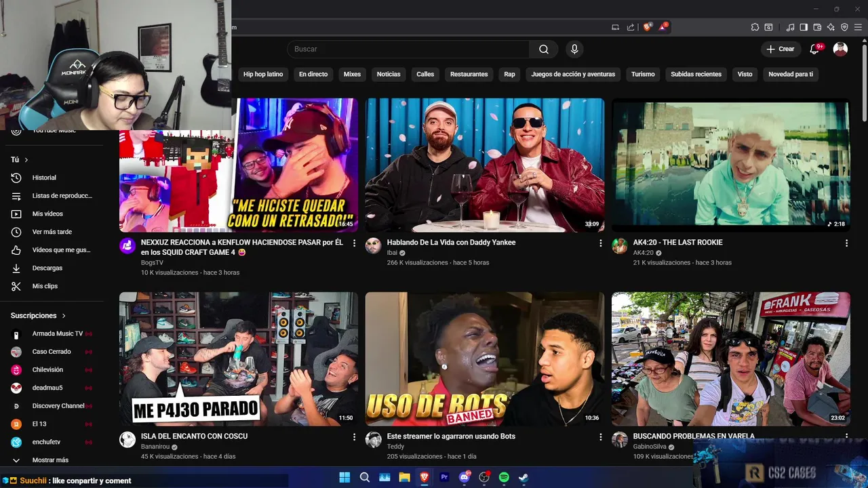Open browser extensions puzzle icon

coord(755,27)
